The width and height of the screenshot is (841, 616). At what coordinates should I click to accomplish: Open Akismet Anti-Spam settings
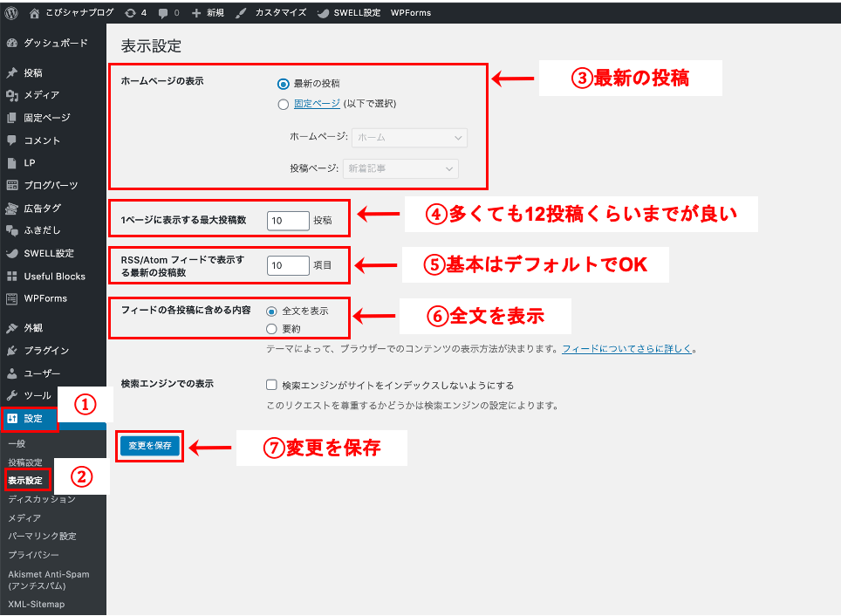pos(48,580)
